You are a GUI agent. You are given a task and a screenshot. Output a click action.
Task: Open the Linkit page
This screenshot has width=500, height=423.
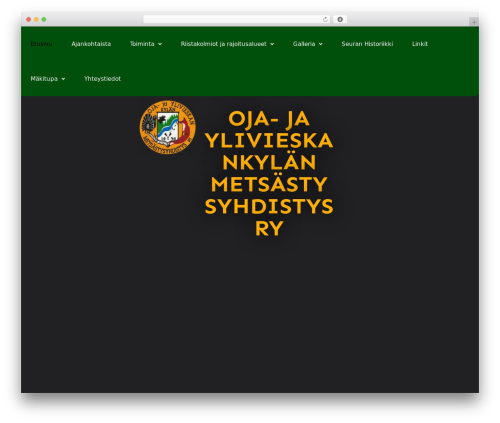(420, 44)
